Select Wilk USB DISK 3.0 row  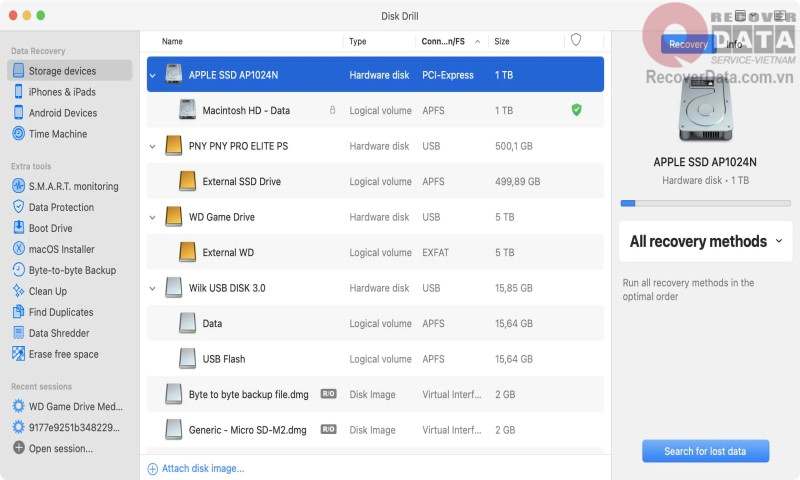pyautogui.click(x=375, y=288)
